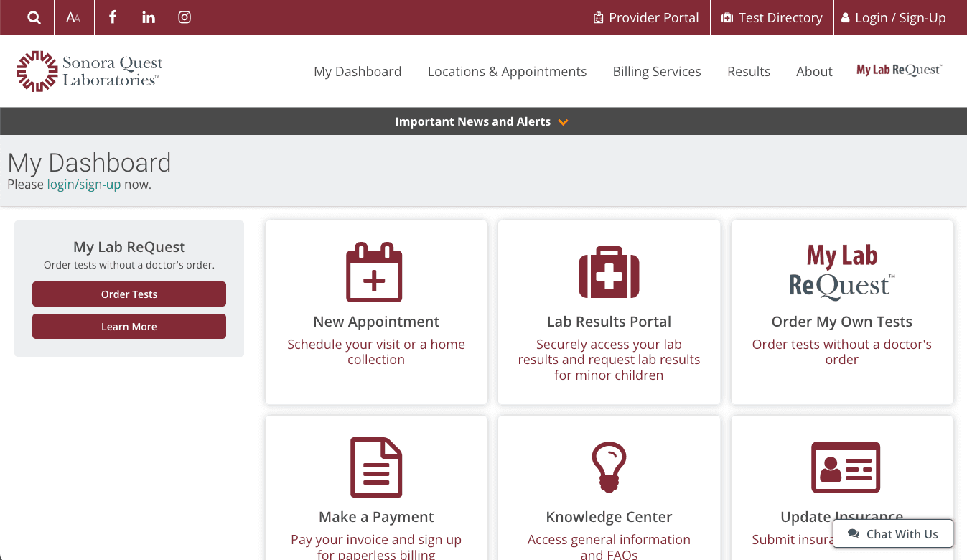Click the 'My Lab ReQuest' sidebar heading
Viewport: 967px width, 560px height.
coord(129,247)
